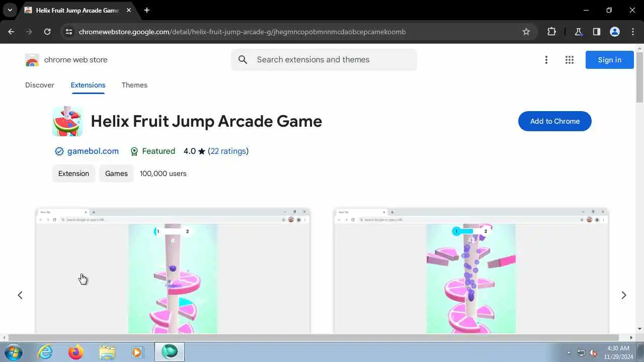Image resolution: width=644 pixels, height=362 pixels.
Task: Show next screenshot with right arrow
Action: tap(623, 295)
